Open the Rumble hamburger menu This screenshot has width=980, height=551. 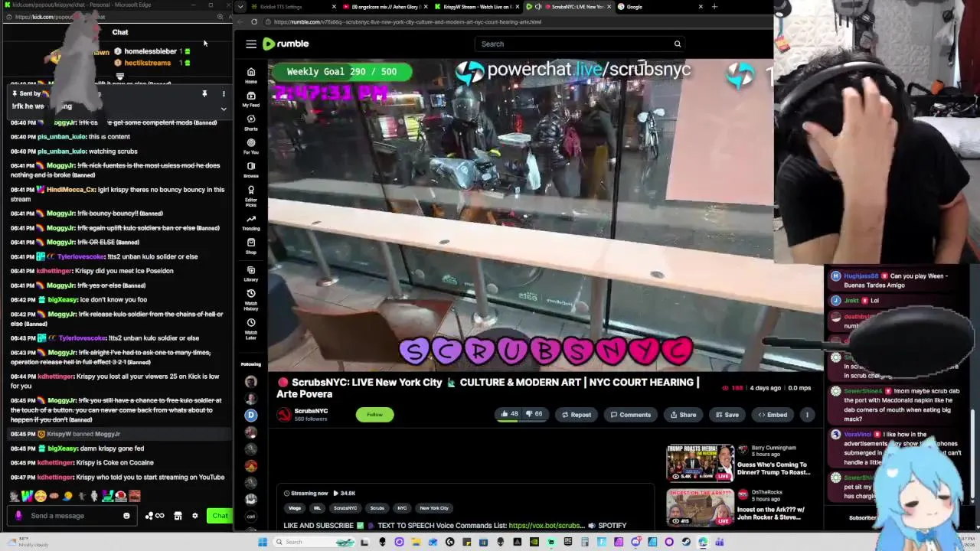tap(251, 44)
